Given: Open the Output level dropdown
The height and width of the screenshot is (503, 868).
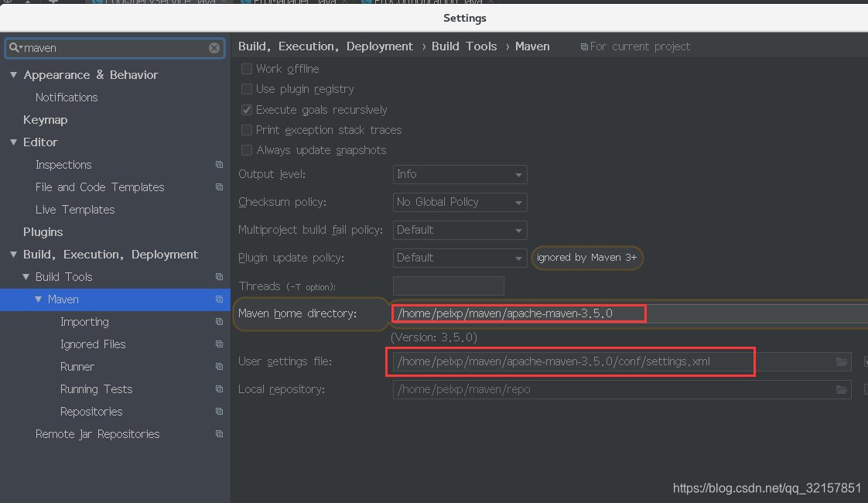Looking at the screenshot, I should point(460,174).
